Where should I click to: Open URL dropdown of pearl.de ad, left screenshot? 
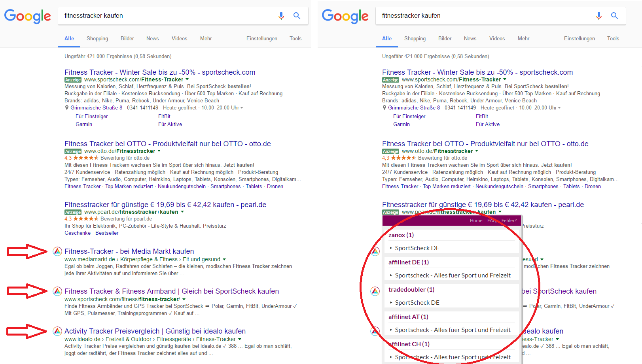pyautogui.click(x=182, y=212)
